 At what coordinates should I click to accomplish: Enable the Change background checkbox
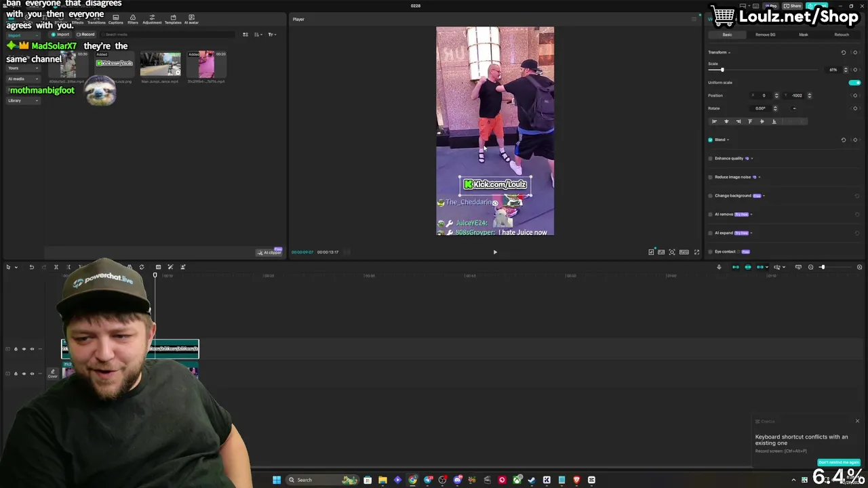pos(711,196)
